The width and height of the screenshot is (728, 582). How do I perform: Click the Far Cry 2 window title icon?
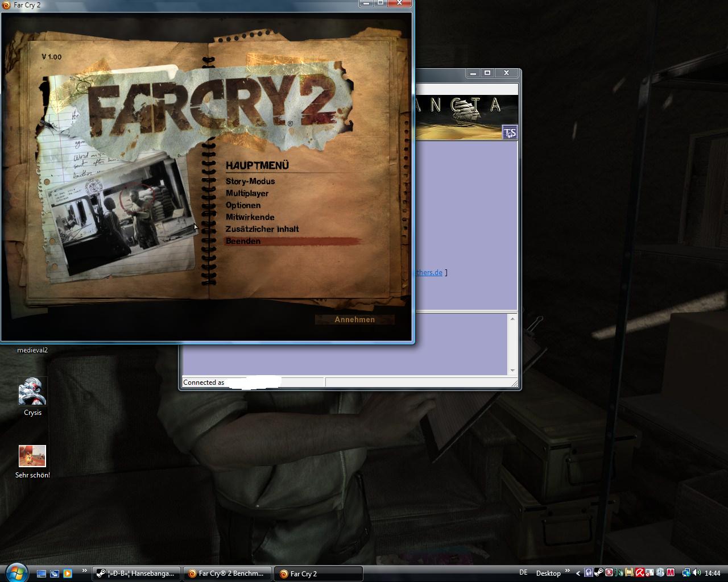point(7,5)
